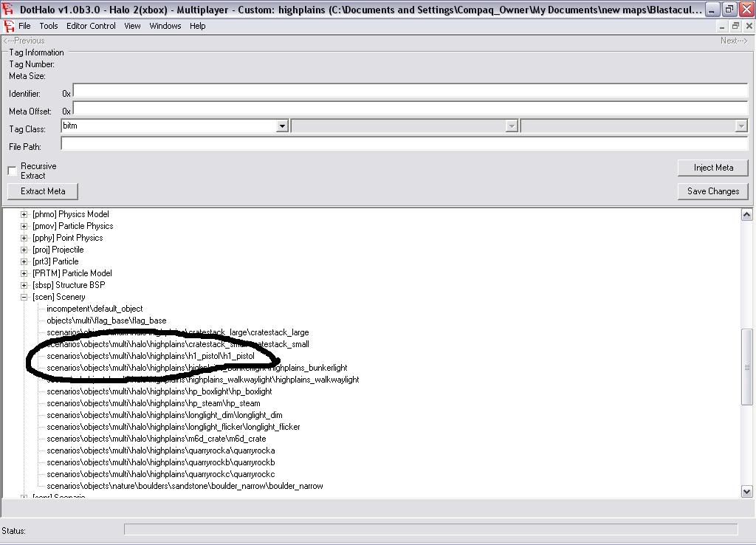Viewport: 756px width, 545px height.
Task: Open the Editor Control menu
Action: pyautogui.click(x=91, y=26)
